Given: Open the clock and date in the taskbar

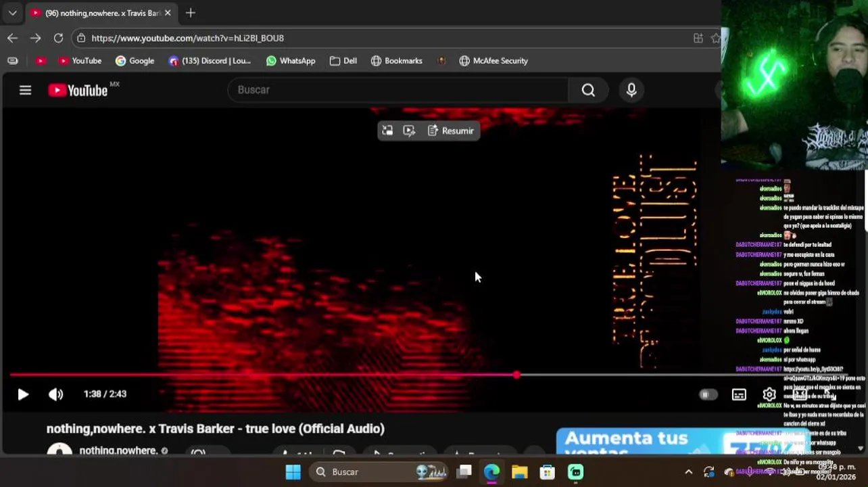Looking at the screenshot, I should pyautogui.click(x=837, y=472).
